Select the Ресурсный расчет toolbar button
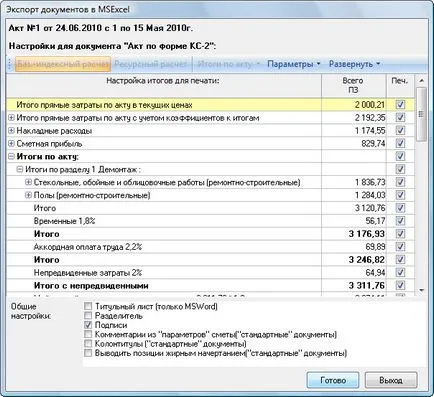Image resolution: width=434 pixels, height=397 pixels. click(150, 64)
